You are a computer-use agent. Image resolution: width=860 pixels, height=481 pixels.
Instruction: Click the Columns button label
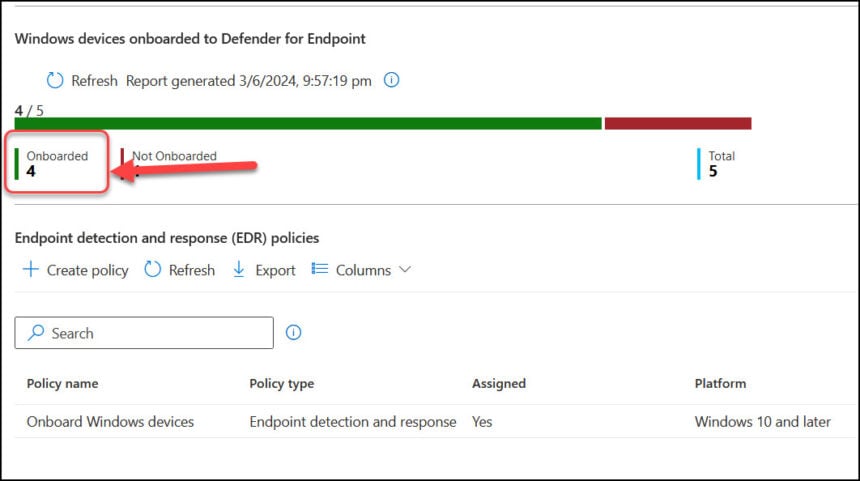tap(363, 270)
